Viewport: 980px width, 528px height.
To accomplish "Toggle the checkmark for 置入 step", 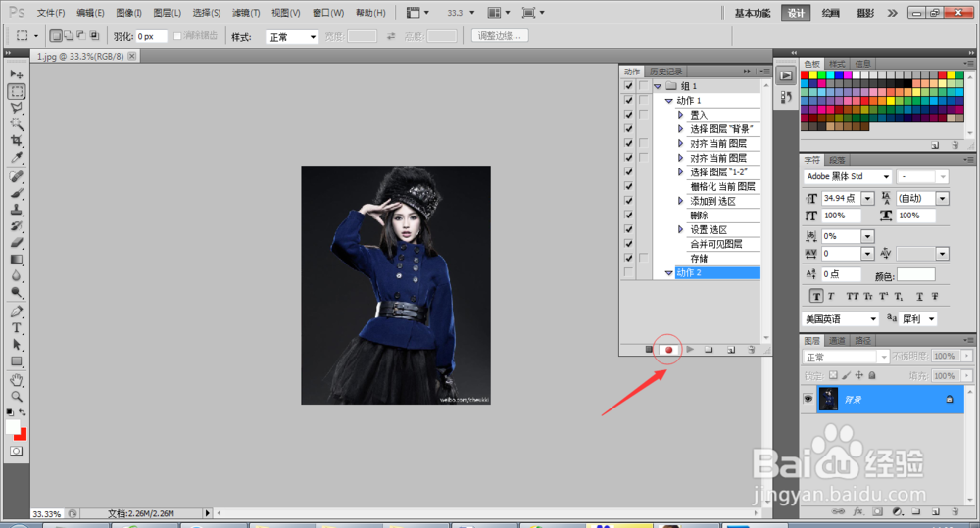I will [629, 115].
